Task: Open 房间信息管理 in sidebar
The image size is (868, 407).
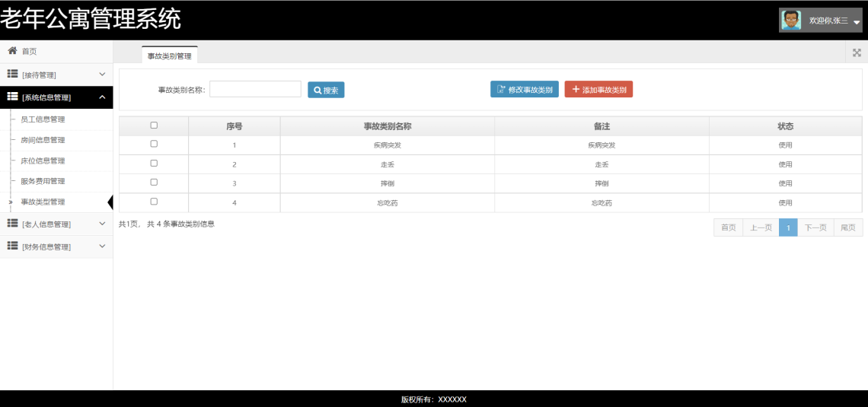Action: coord(56,140)
